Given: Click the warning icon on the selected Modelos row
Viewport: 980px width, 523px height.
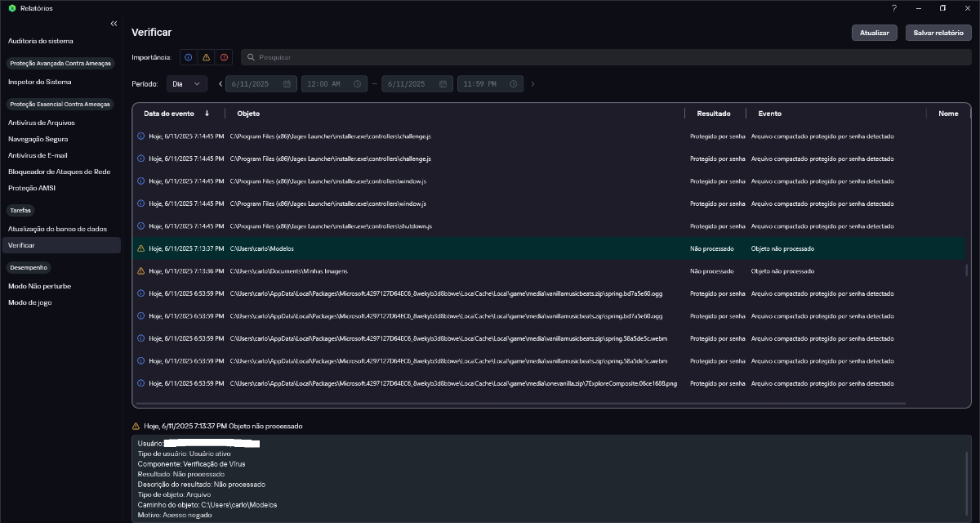Looking at the screenshot, I should coord(140,248).
